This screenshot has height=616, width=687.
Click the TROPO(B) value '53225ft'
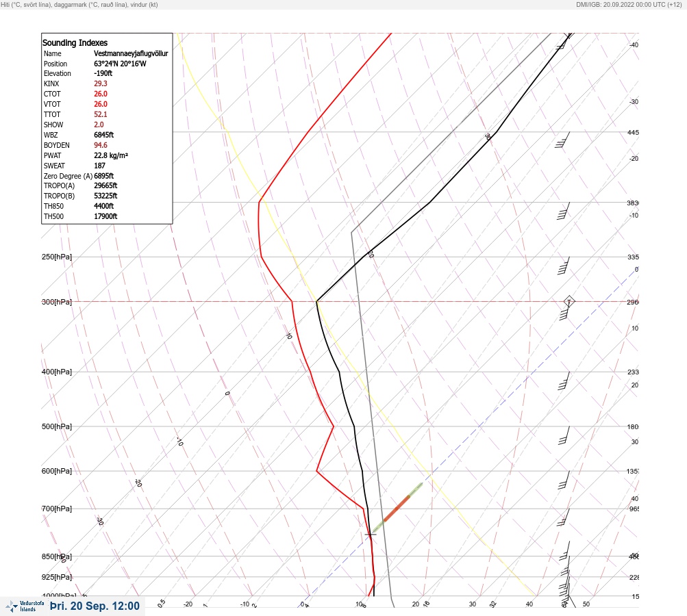point(105,196)
